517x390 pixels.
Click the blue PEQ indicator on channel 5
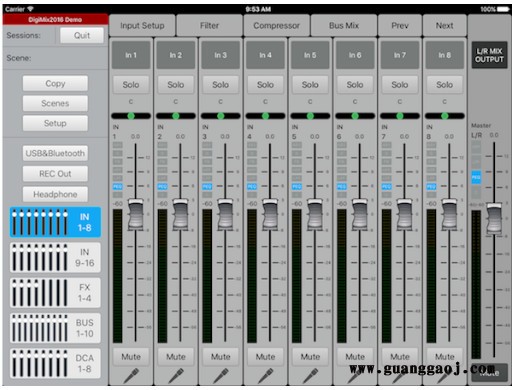click(x=297, y=186)
